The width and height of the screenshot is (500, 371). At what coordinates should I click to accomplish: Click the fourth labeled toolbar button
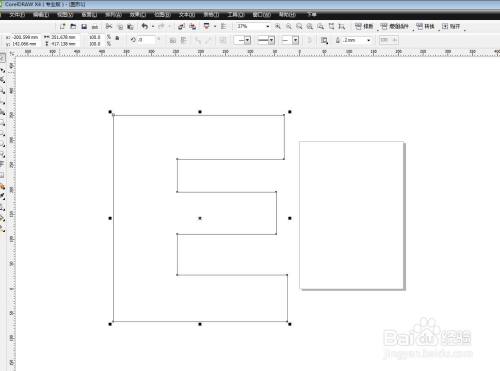pos(451,26)
